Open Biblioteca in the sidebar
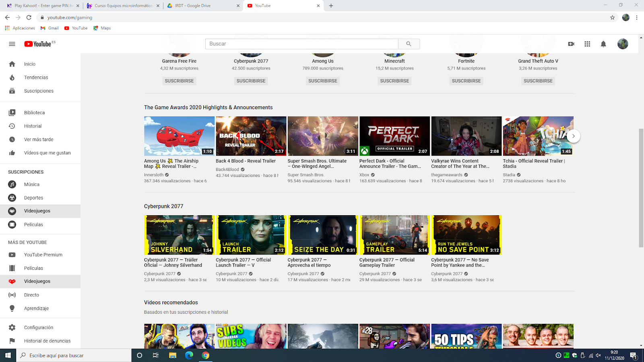Viewport: 644px width, 362px height. pyautogui.click(x=40, y=113)
